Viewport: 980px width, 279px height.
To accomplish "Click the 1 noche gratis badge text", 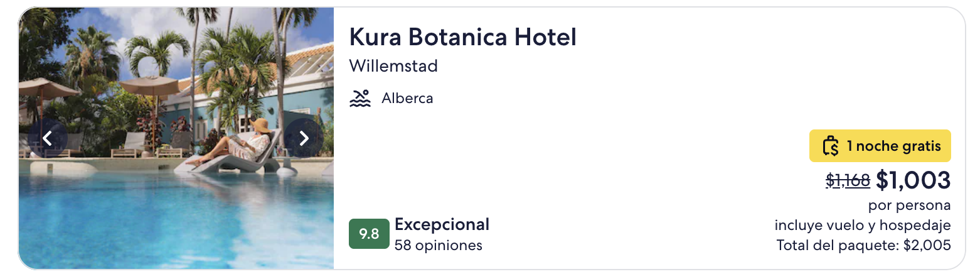I will tap(893, 146).
